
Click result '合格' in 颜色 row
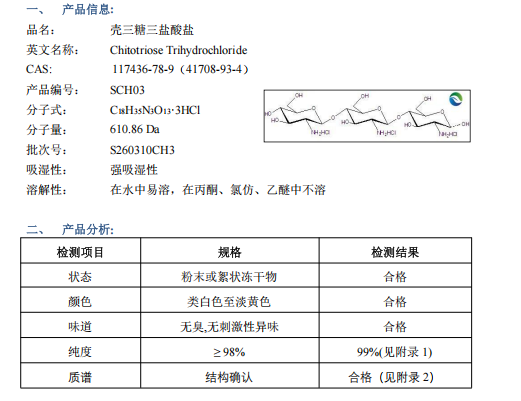point(395,302)
